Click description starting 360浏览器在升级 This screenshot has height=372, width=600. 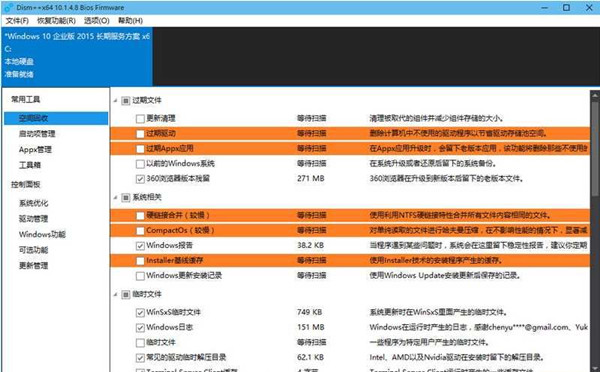pyautogui.click(x=446, y=179)
